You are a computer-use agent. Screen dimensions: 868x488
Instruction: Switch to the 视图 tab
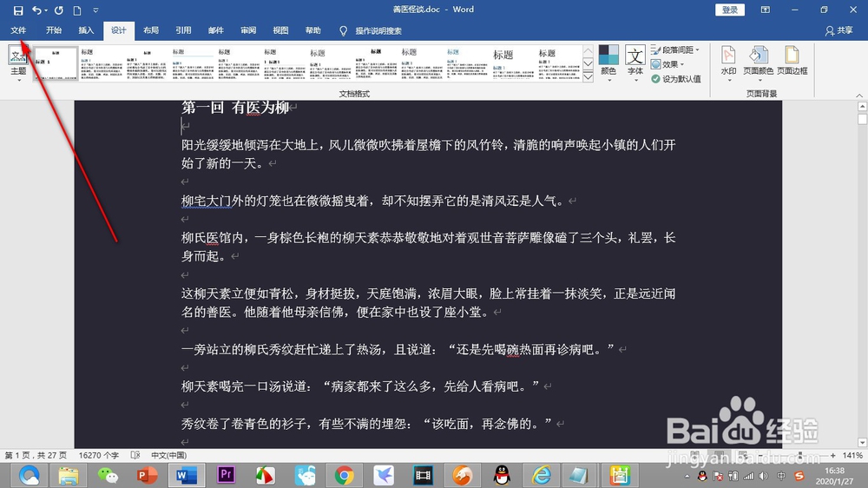point(280,30)
